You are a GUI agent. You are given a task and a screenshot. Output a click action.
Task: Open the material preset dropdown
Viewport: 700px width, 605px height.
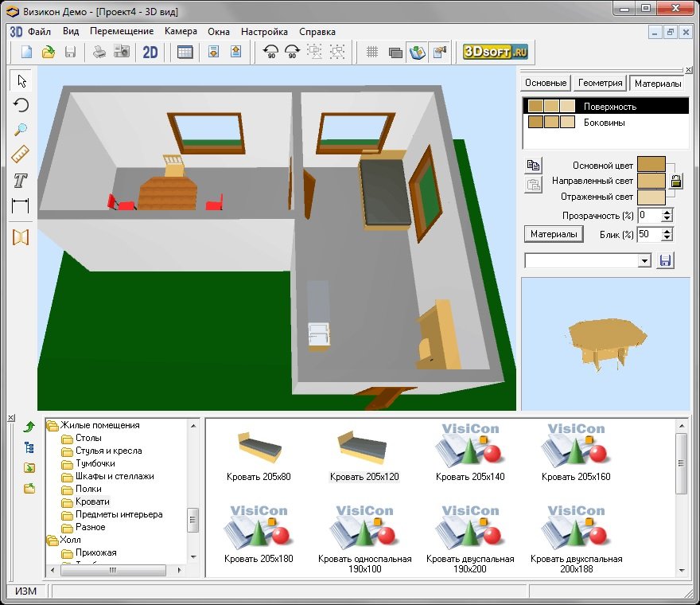644,261
